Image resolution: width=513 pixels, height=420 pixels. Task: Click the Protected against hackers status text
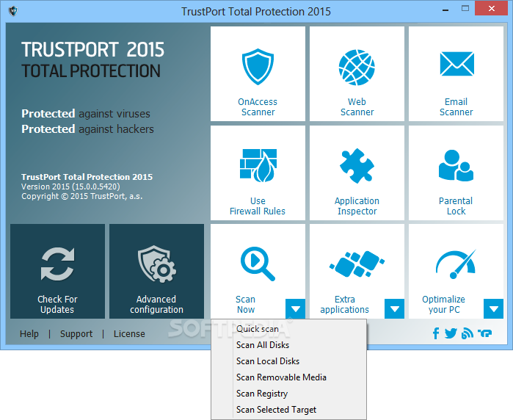[87, 129]
